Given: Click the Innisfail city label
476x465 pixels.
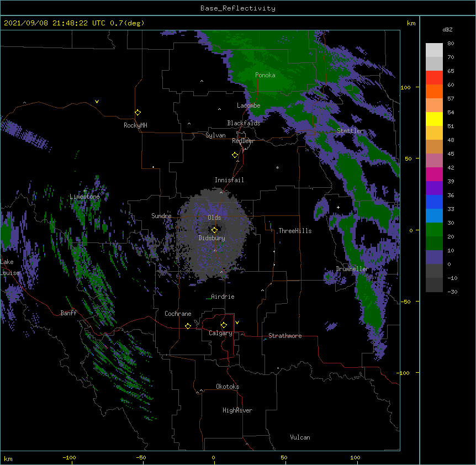Looking at the screenshot, I should point(229,180).
